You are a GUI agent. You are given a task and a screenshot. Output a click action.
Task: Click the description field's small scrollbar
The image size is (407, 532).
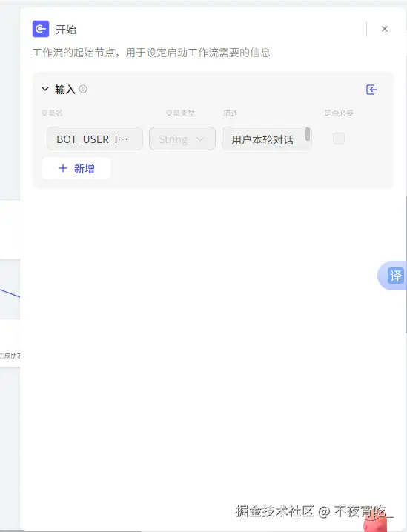[308, 134]
